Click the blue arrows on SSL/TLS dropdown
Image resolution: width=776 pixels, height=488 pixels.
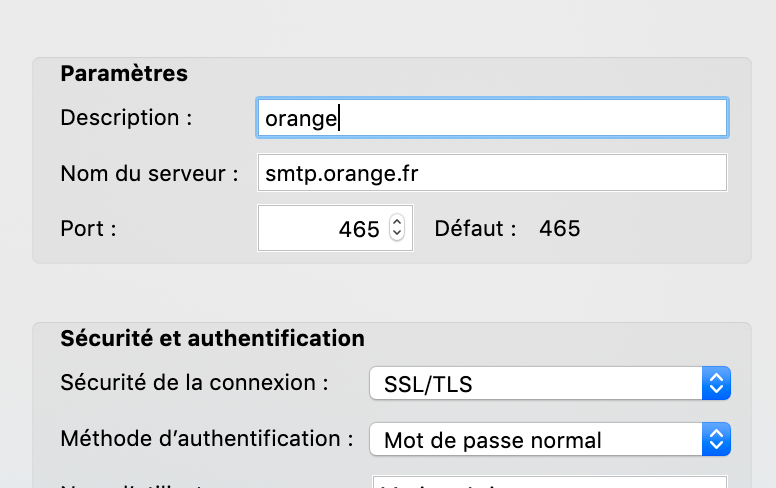(714, 384)
